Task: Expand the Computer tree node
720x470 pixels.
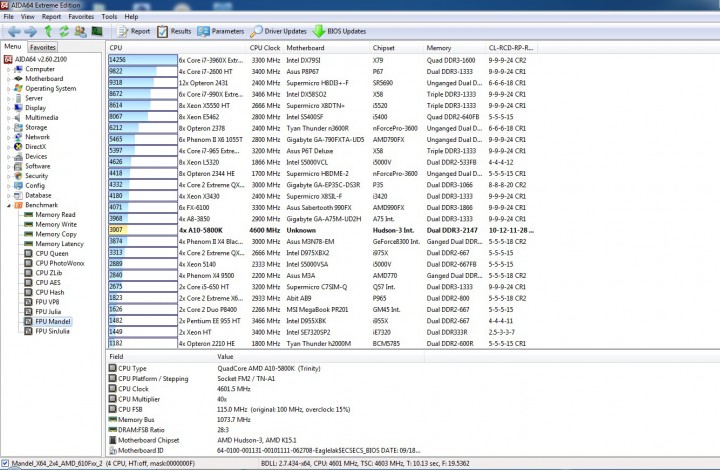Action: coord(8,69)
